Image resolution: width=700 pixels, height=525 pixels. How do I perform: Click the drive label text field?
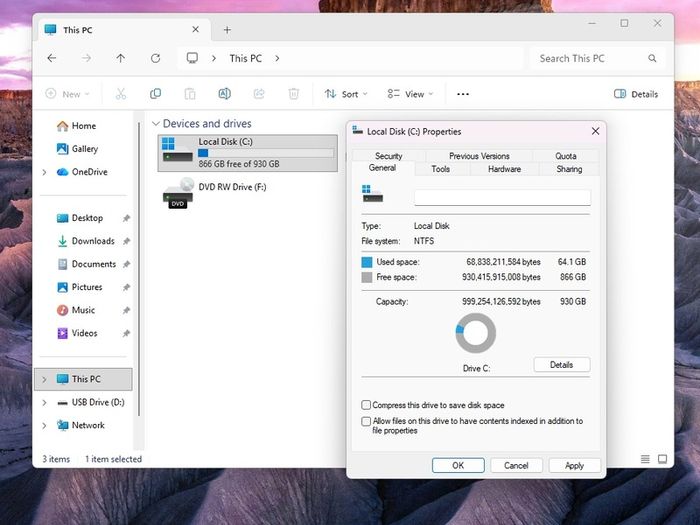click(502, 197)
